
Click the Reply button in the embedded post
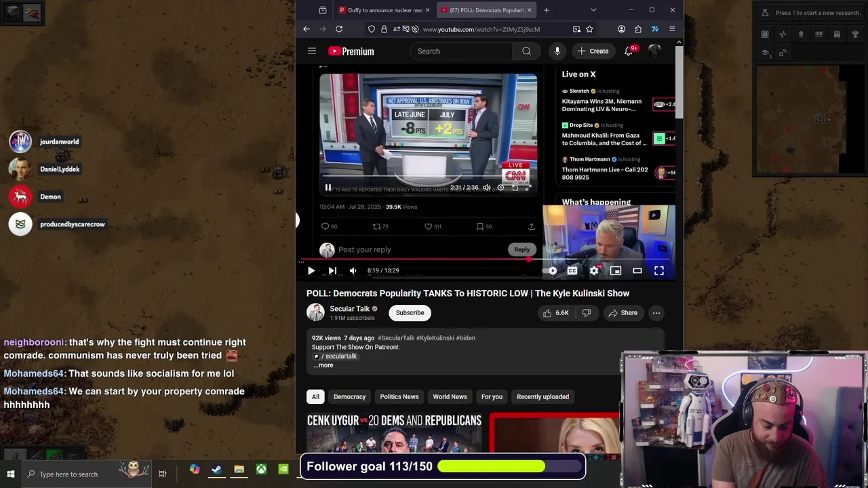[x=521, y=249]
